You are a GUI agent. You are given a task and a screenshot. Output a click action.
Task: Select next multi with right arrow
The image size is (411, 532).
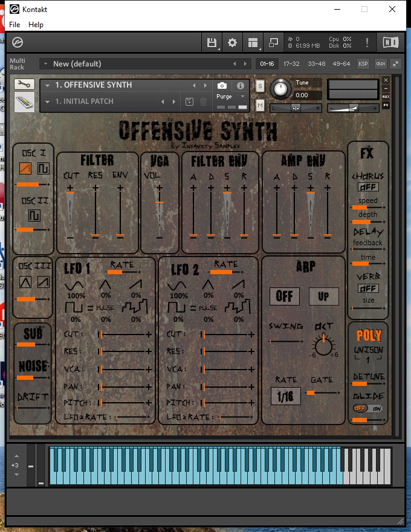tap(245, 64)
